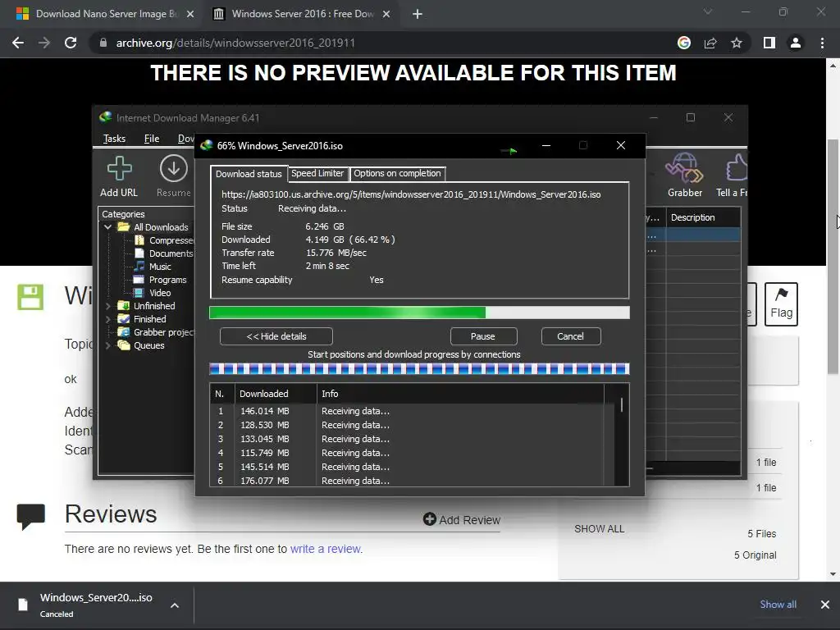Image resolution: width=840 pixels, height=630 pixels.
Task: Select the Download status tab
Action: point(249,174)
